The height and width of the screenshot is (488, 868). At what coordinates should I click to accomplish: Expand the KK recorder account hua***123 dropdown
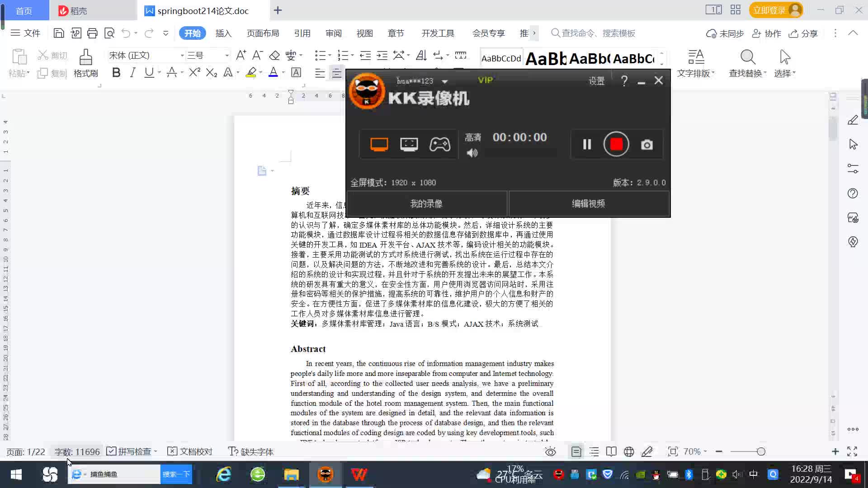tap(445, 82)
